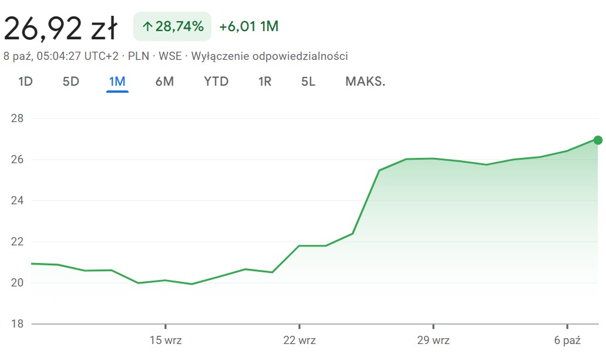Switch chart to YTD view

pos(216,82)
